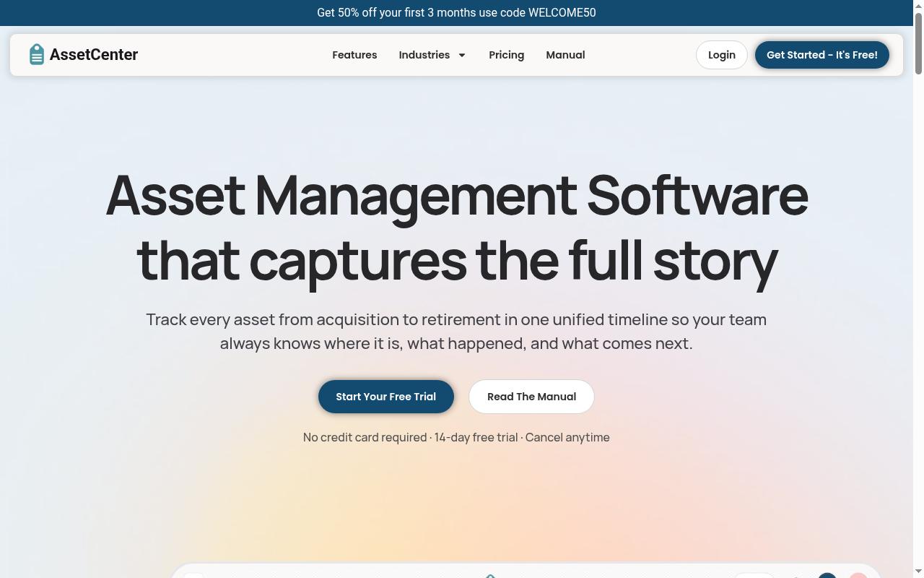Click the Login button

(721, 55)
